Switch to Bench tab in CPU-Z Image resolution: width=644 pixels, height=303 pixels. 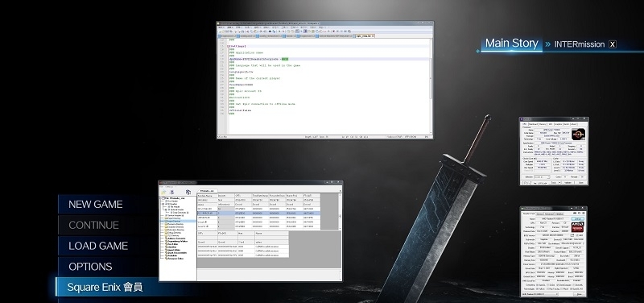pos(567,124)
